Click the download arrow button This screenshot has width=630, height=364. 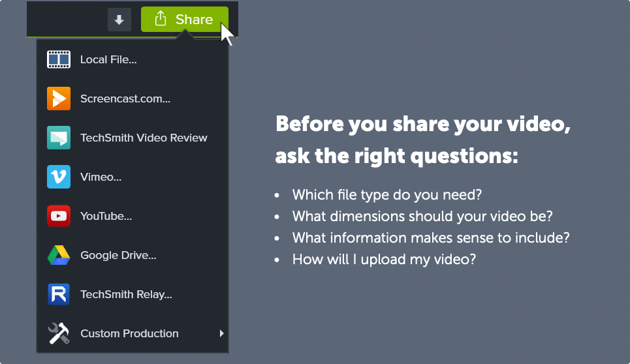click(119, 20)
